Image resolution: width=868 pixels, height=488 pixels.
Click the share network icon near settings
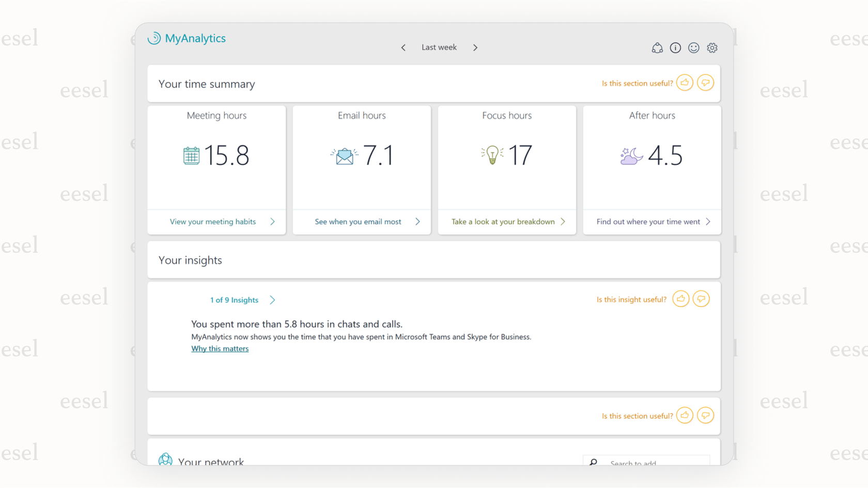tap(657, 48)
